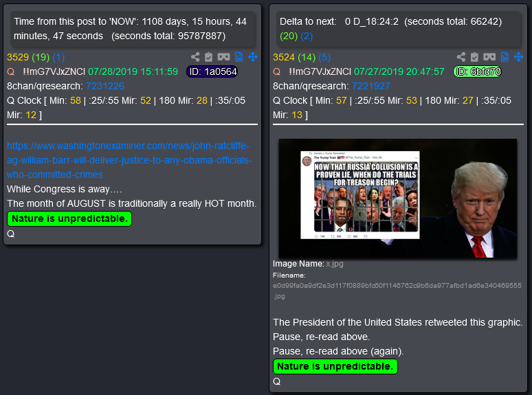Click post number 3529

18,57
